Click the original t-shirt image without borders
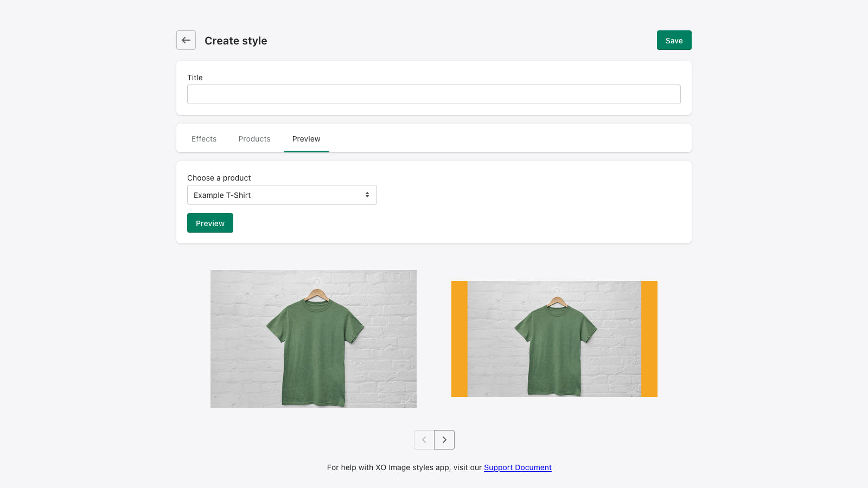Screen dimensions: 868x488 click(x=313, y=339)
